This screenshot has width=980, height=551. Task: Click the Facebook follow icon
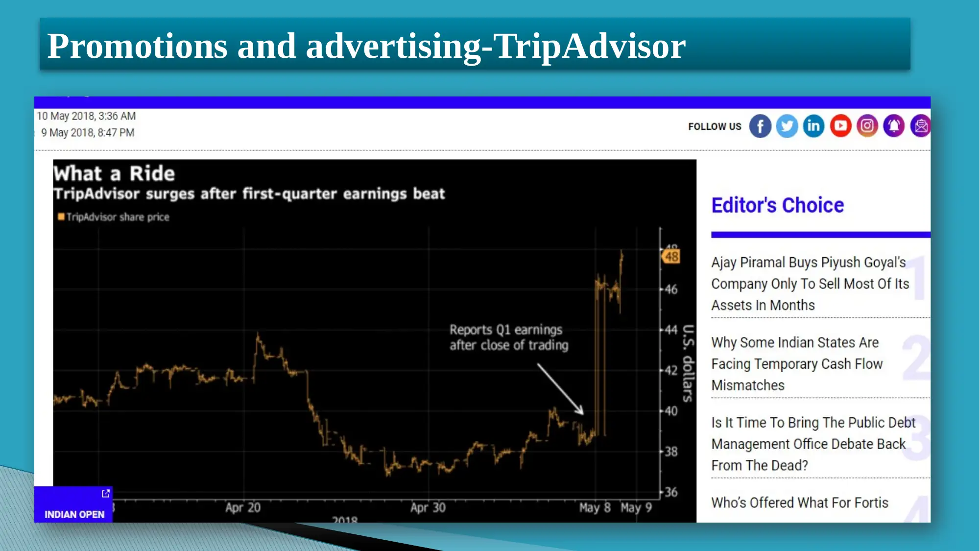tap(759, 126)
